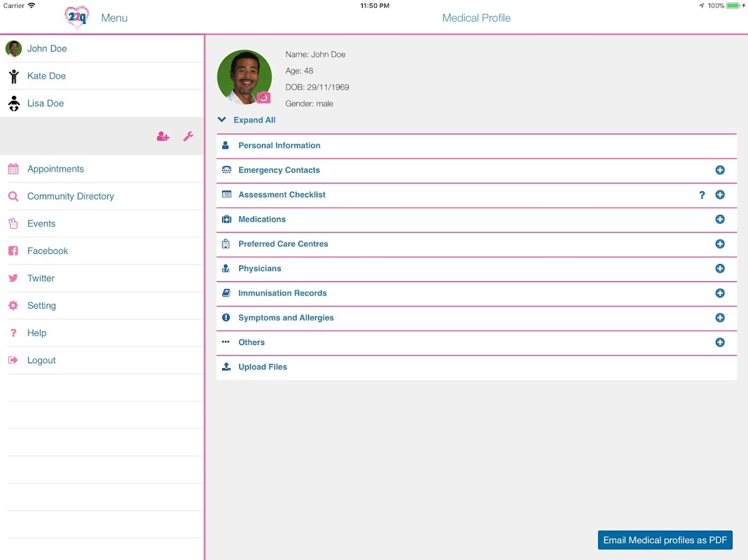Image resolution: width=748 pixels, height=560 pixels.
Task: Expand the Immunisation Records section
Action: coord(476,293)
